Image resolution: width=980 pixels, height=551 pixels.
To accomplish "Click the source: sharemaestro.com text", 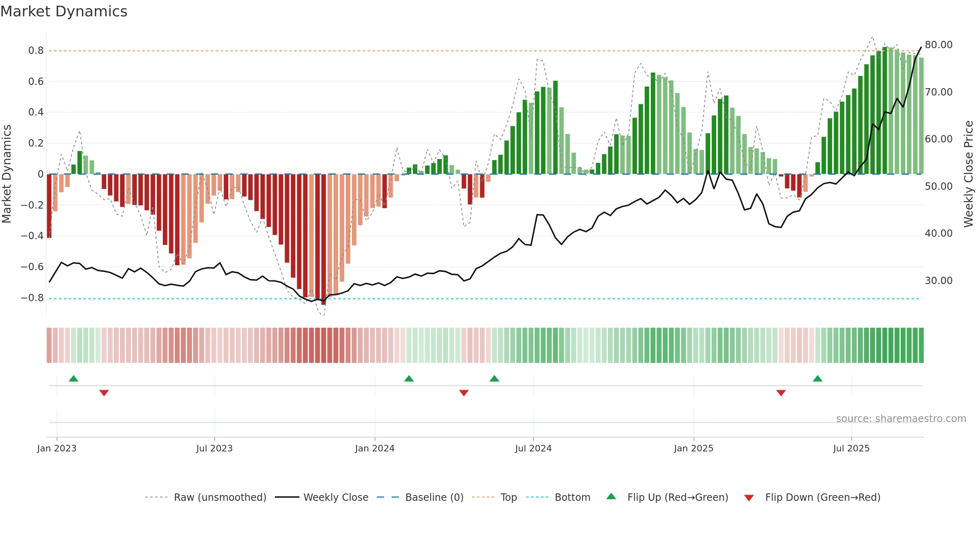I will pos(901,418).
